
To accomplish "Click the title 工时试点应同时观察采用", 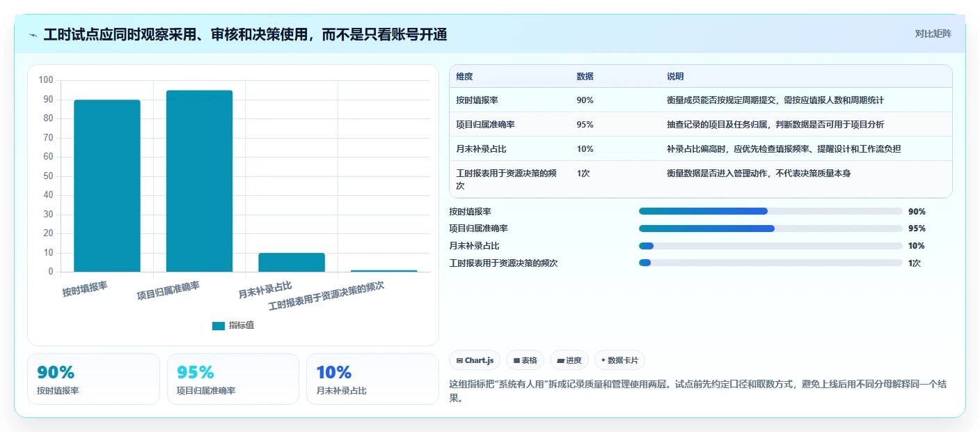I will (x=245, y=34).
